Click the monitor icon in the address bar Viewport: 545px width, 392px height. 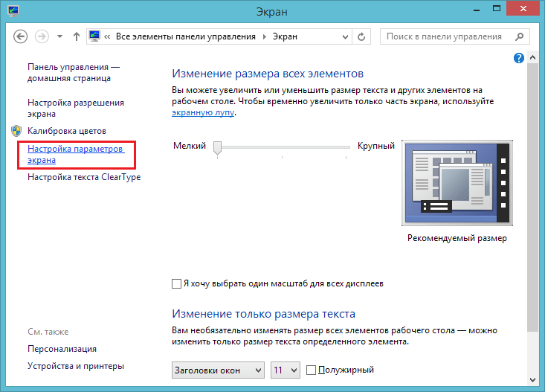click(x=94, y=36)
